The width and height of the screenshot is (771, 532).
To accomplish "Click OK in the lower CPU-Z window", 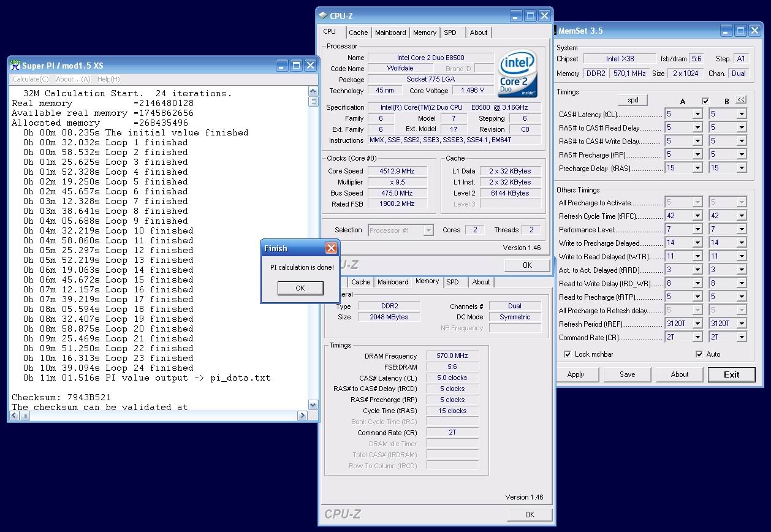I will click(x=530, y=514).
